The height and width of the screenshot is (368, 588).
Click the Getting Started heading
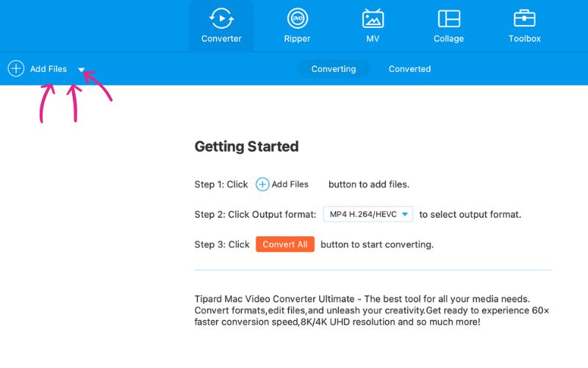(246, 146)
